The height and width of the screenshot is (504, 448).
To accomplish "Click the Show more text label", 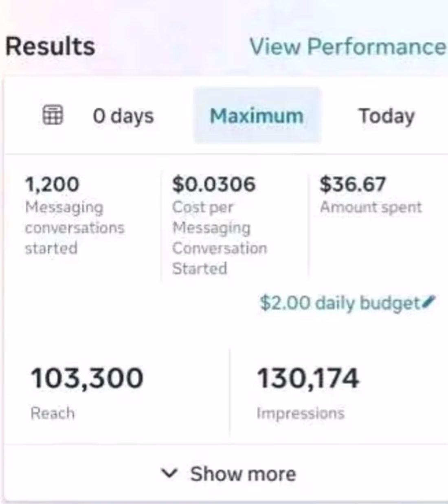I will [243, 474].
